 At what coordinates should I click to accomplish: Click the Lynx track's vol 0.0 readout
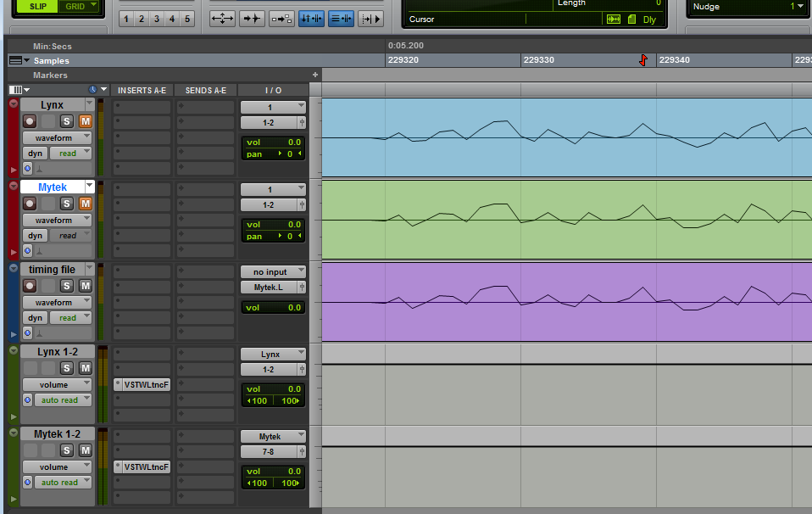point(273,142)
